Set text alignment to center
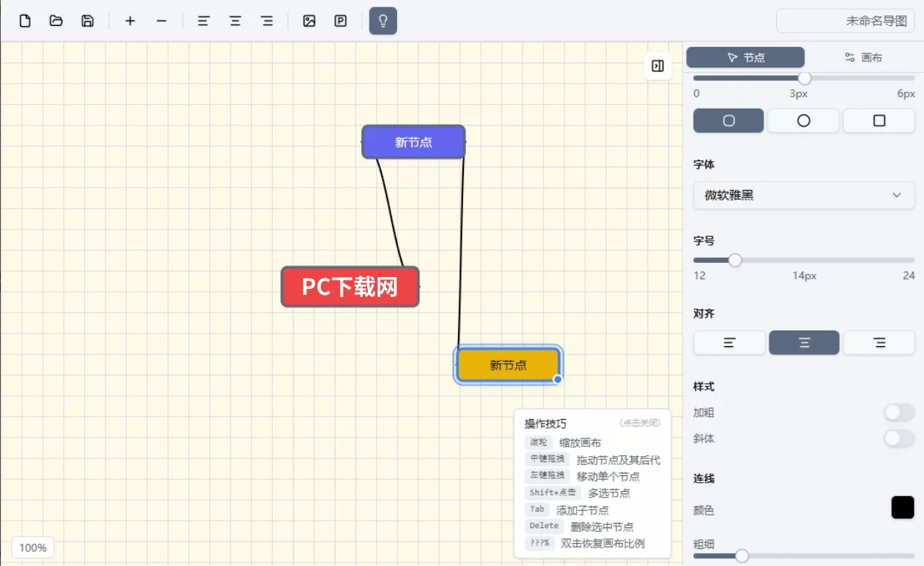The height and width of the screenshot is (566, 924). pos(804,342)
